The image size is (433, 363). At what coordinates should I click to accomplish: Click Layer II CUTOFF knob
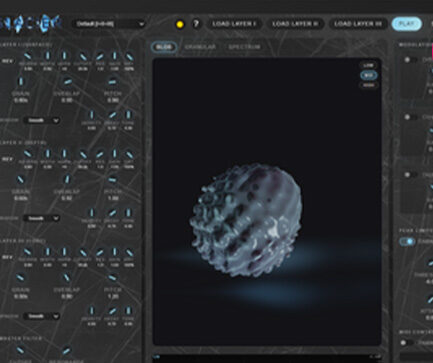click(83, 154)
